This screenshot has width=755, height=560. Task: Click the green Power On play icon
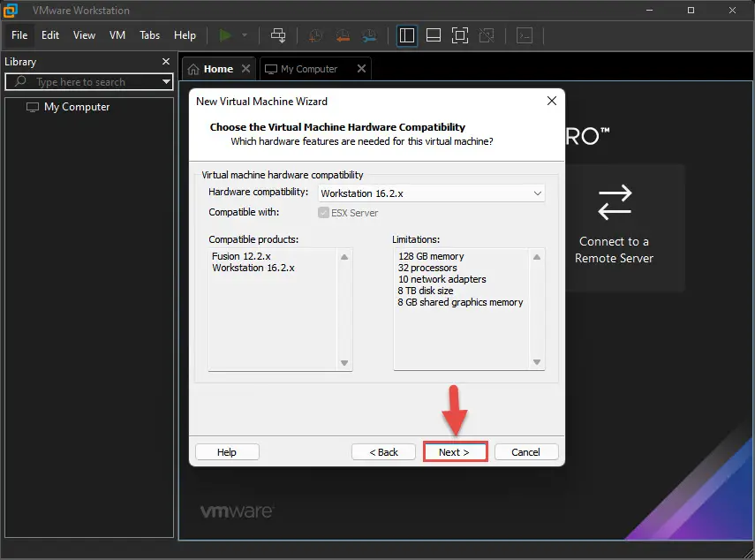tap(225, 35)
